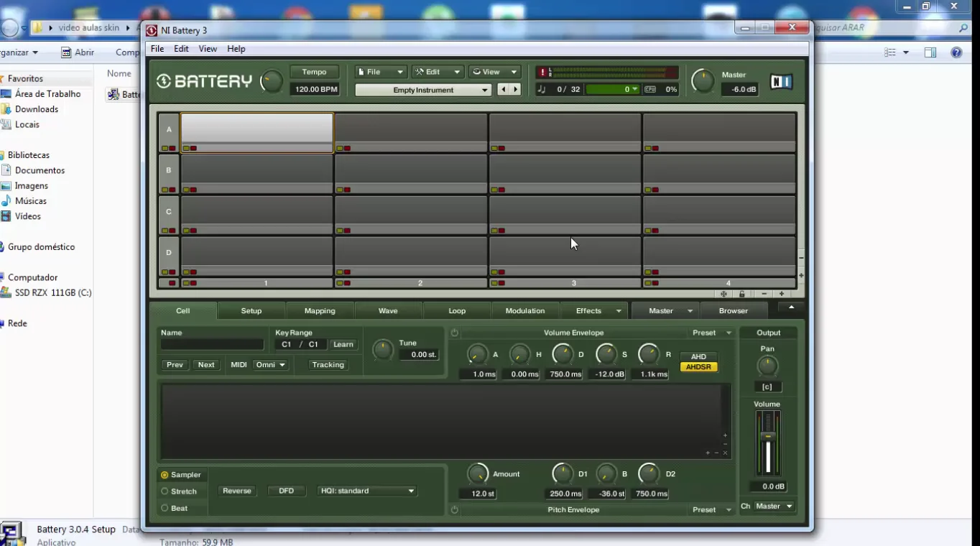
Task: Select Downloads in Explorer sidebar
Action: click(x=37, y=109)
